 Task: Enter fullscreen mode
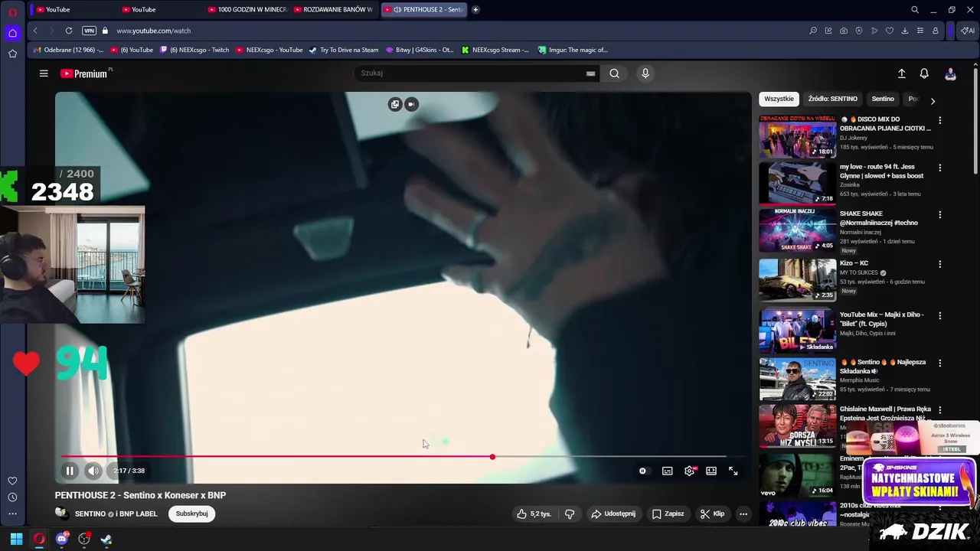[733, 471]
